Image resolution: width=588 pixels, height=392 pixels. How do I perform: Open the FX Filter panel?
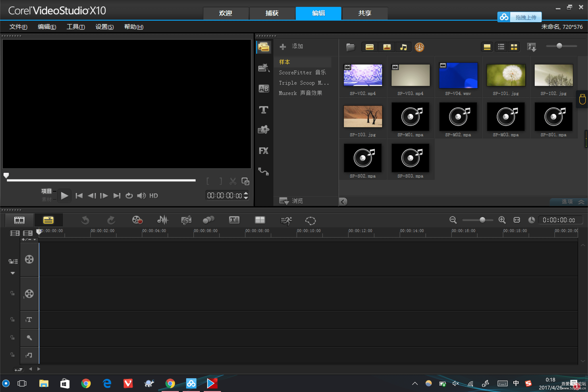click(264, 151)
